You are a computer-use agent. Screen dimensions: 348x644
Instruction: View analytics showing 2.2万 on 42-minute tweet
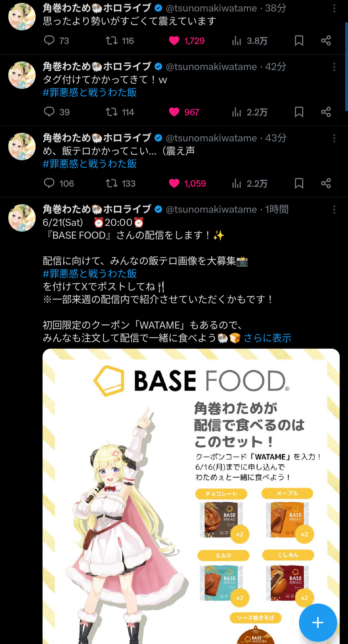tap(250, 112)
